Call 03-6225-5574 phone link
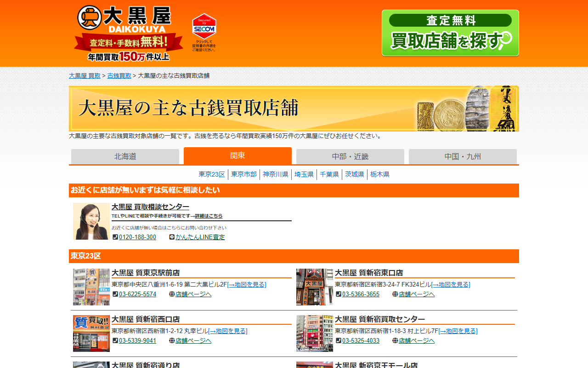Screen dimensions: 588x368 tap(137, 294)
